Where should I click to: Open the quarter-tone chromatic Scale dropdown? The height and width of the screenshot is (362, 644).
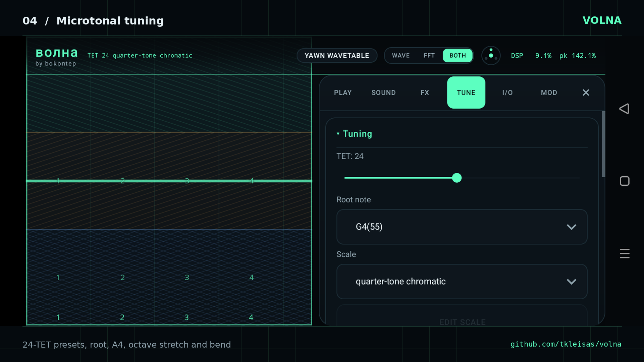pos(462,282)
